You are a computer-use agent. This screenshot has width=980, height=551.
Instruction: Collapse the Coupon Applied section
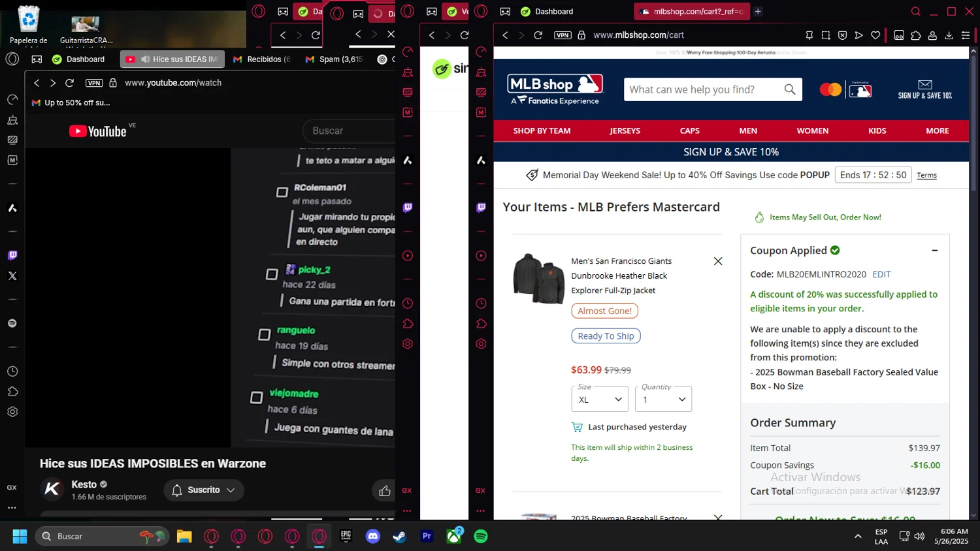pyautogui.click(x=935, y=250)
